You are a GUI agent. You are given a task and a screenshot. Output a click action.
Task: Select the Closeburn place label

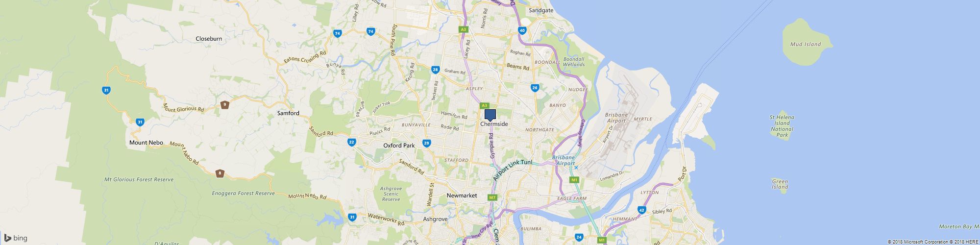[209, 39]
